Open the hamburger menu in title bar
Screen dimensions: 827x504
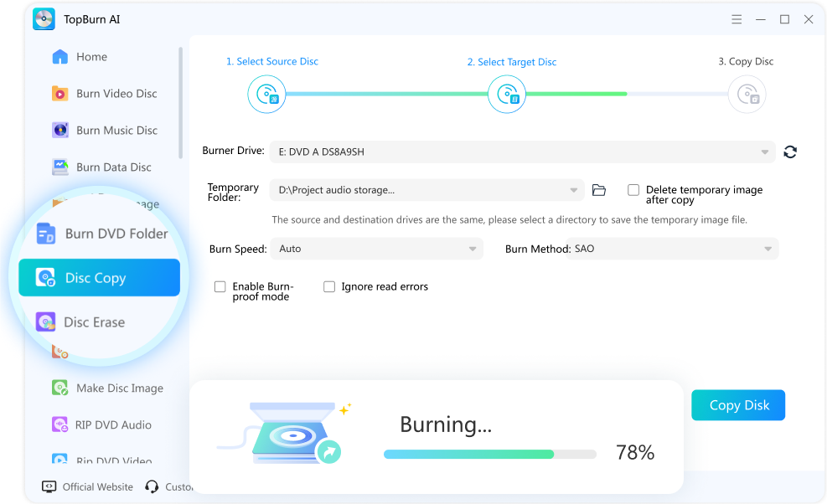pyautogui.click(x=737, y=19)
